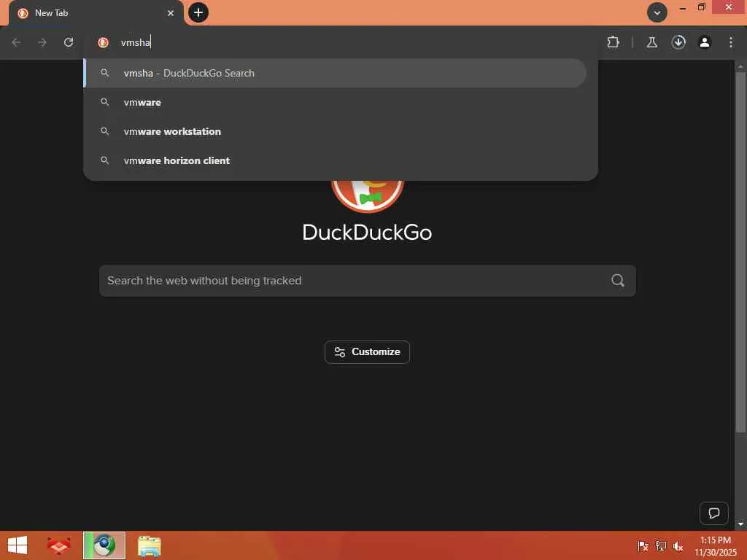Close the New Tab tab
The width and height of the screenshot is (747, 560).
[x=171, y=13]
